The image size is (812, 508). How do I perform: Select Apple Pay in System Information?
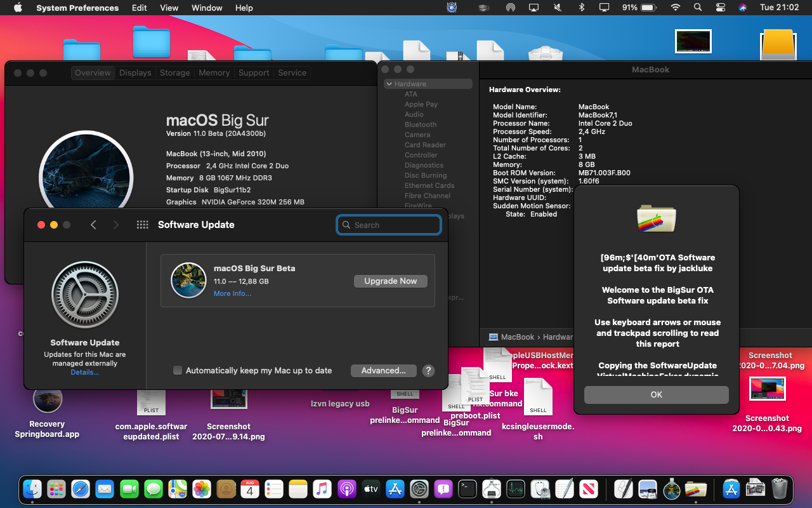[421, 104]
